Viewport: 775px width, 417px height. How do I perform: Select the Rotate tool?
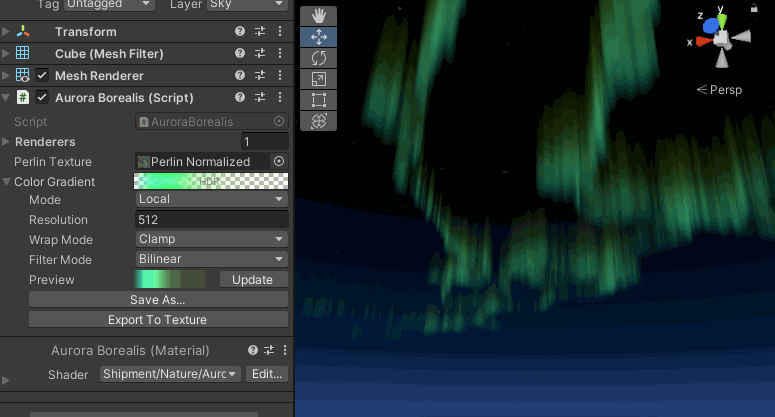click(x=318, y=58)
